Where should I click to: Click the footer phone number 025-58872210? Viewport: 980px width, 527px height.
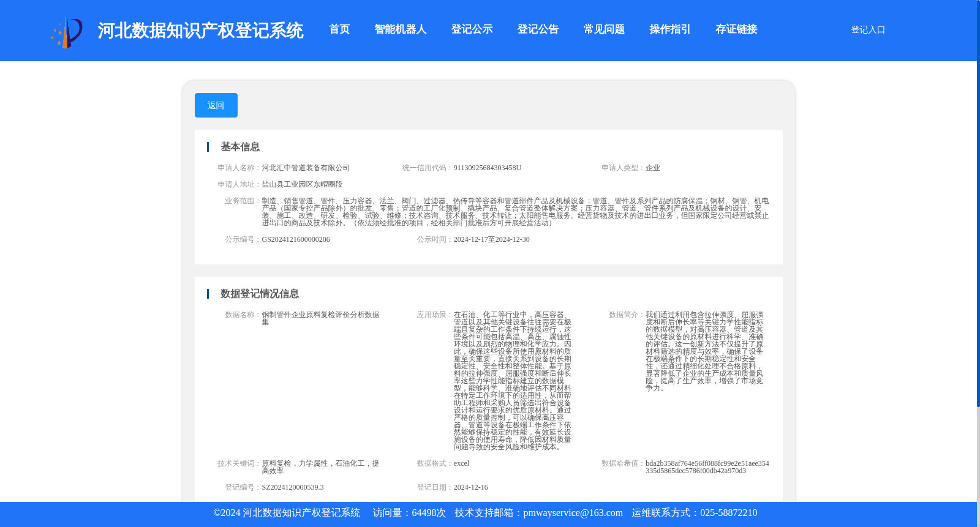point(729,513)
